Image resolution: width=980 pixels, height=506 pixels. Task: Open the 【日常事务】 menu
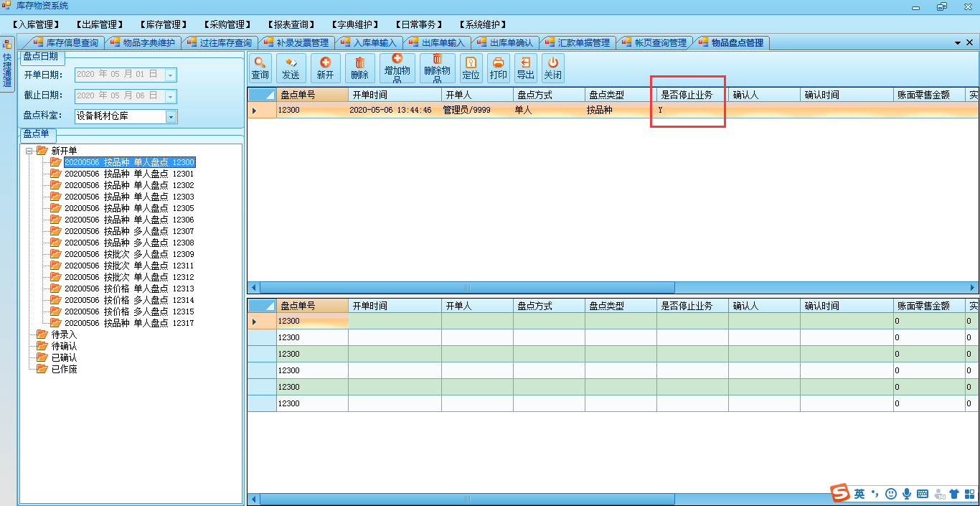[x=420, y=24]
